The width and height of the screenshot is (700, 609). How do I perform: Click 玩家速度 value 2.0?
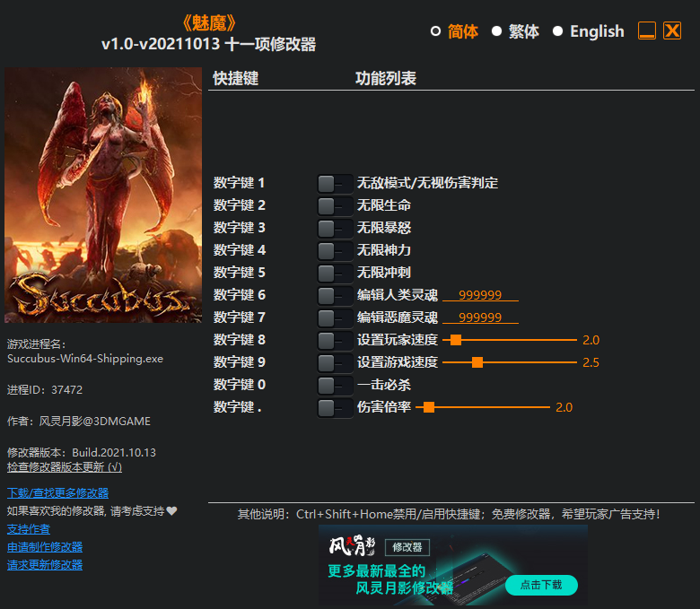coord(591,340)
